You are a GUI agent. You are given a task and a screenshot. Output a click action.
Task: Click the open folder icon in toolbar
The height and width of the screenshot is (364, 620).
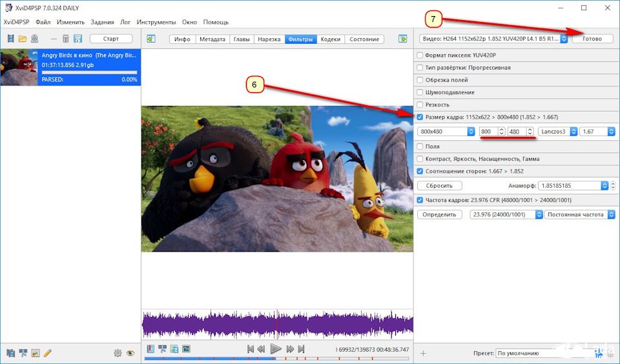coord(23,39)
